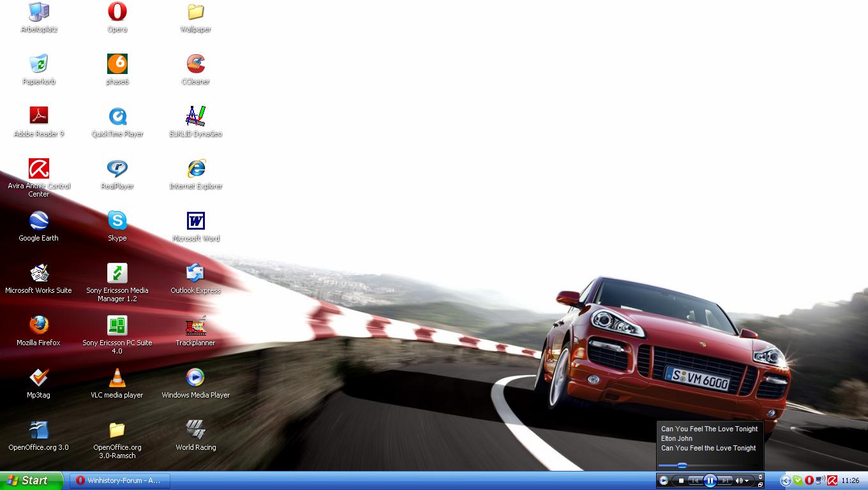Open volume dropdown in media player toolbar
The width and height of the screenshot is (868, 490).
pos(747,480)
